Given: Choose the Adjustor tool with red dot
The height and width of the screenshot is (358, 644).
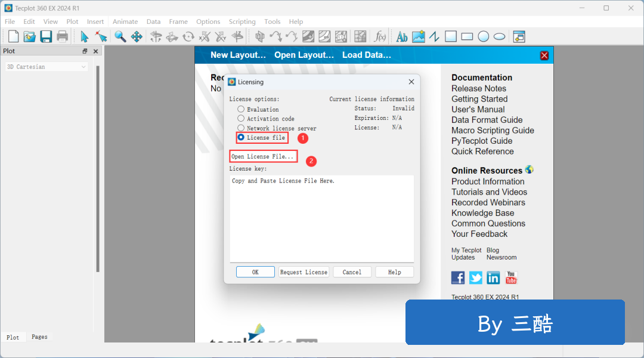Looking at the screenshot, I should point(101,36).
